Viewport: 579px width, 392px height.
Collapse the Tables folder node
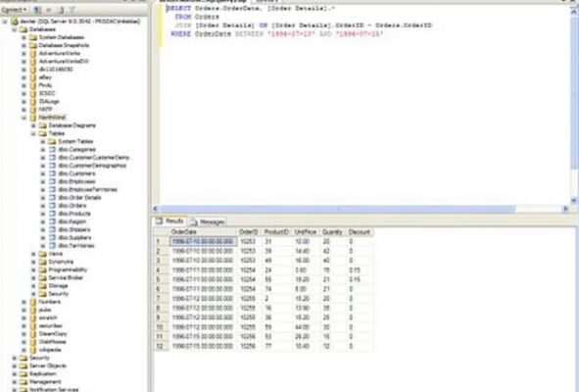33,133
